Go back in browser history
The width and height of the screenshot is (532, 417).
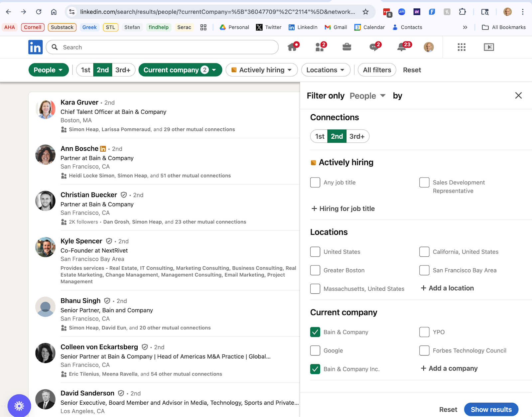coord(8,12)
